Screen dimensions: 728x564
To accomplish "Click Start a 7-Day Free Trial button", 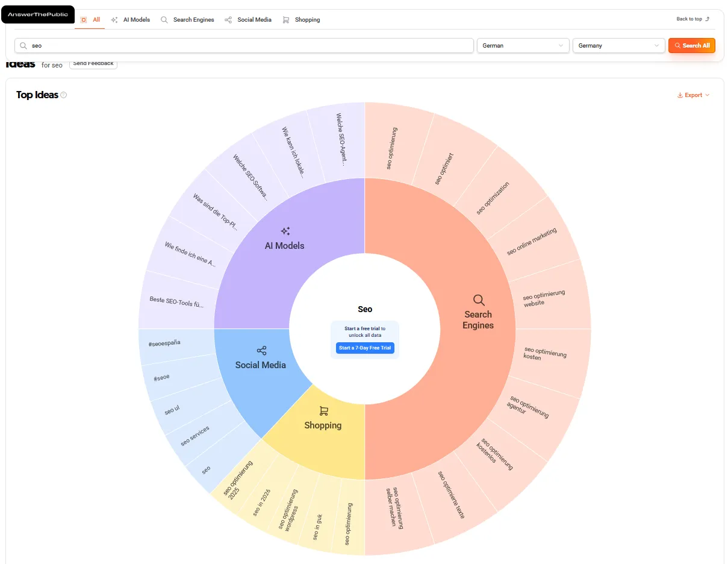I will click(x=365, y=348).
